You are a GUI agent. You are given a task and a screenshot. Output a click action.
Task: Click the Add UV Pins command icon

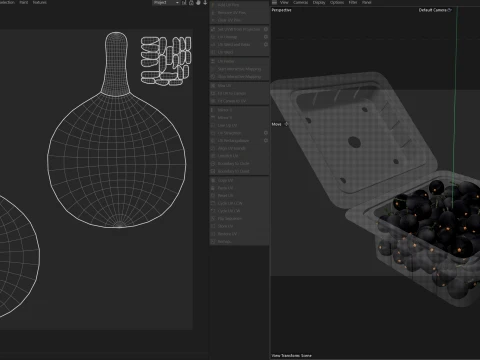point(213,5)
